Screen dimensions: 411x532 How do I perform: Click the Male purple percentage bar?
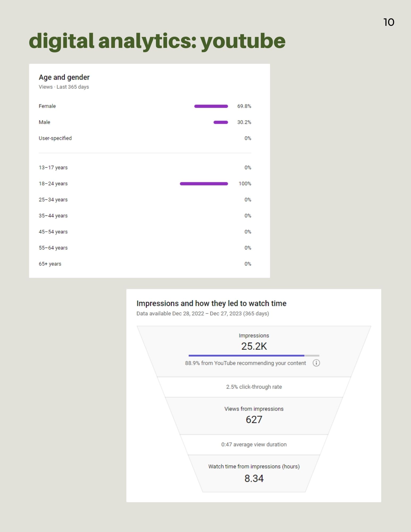[221, 122]
